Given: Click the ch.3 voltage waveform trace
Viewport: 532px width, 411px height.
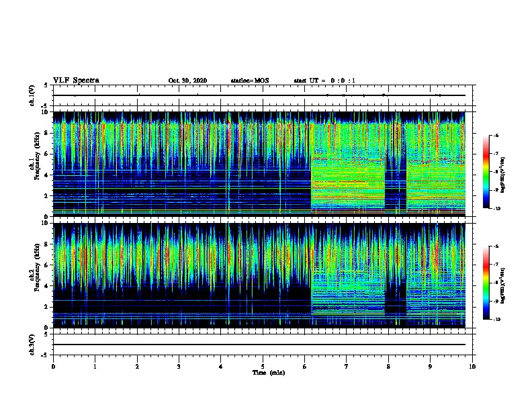Looking at the screenshot, I should click(259, 345).
